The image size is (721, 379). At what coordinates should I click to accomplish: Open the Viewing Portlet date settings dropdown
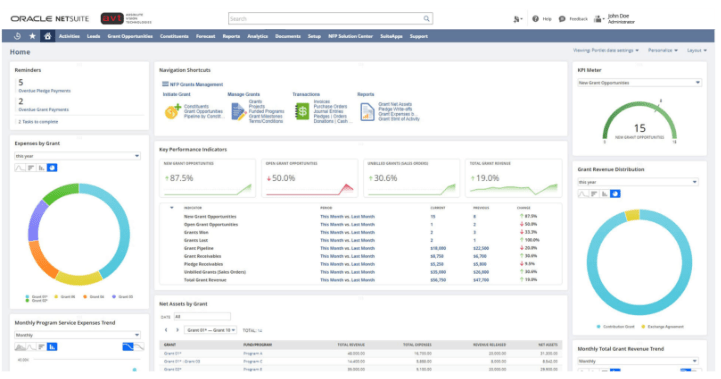point(606,50)
